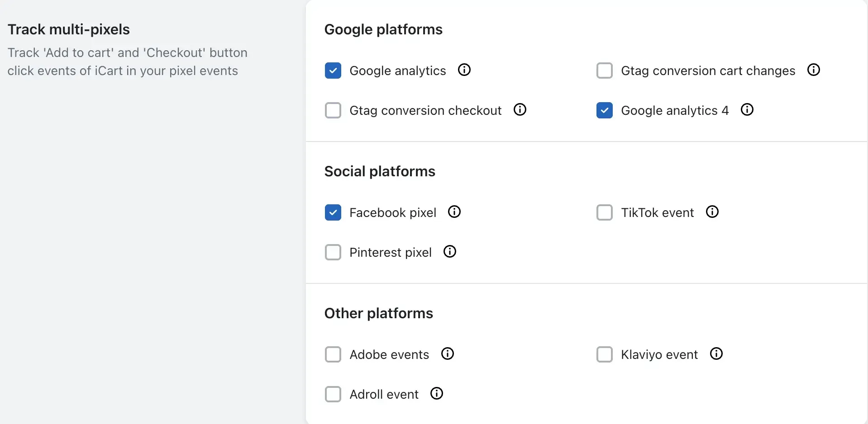Click info icon beside Pinterest pixel
Screen dimensions: 868x424
450,252
